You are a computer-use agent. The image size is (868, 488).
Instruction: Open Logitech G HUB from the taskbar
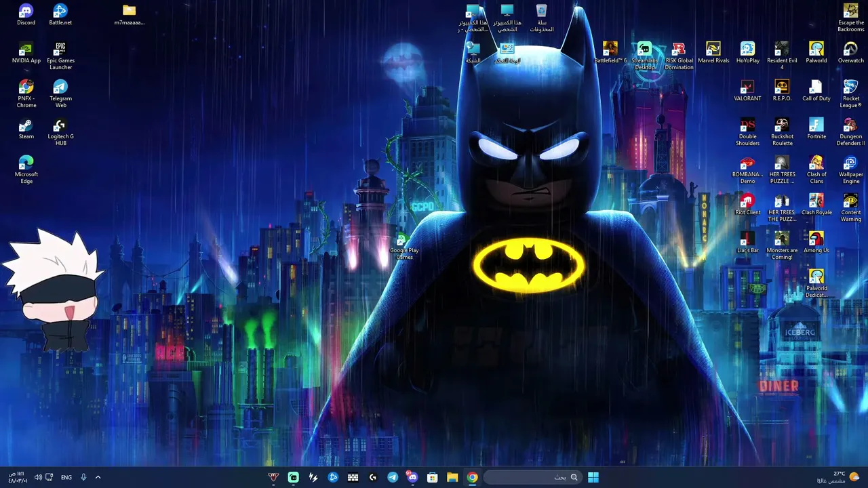click(x=372, y=477)
